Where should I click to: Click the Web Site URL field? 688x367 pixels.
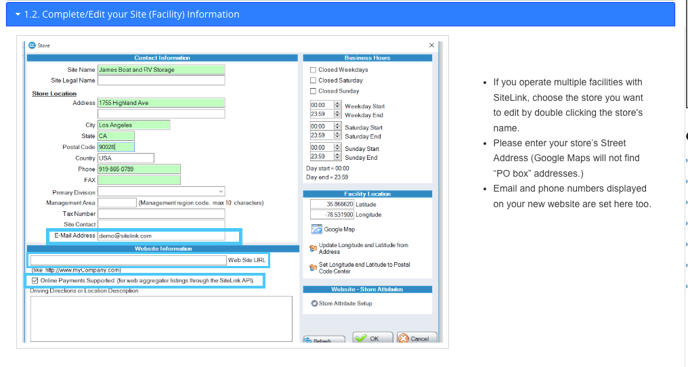[x=128, y=260]
